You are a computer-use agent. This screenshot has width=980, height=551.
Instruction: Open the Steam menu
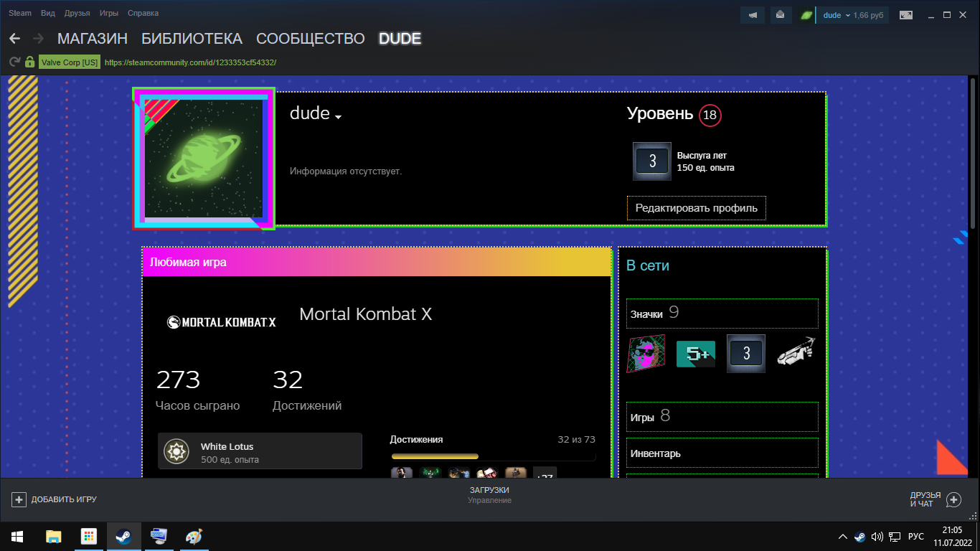click(20, 14)
